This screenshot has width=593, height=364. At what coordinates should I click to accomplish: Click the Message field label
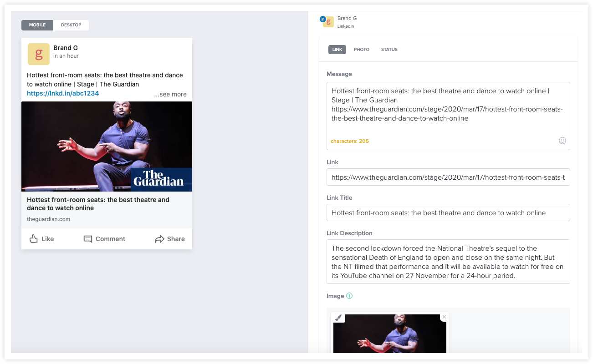(x=339, y=74)
